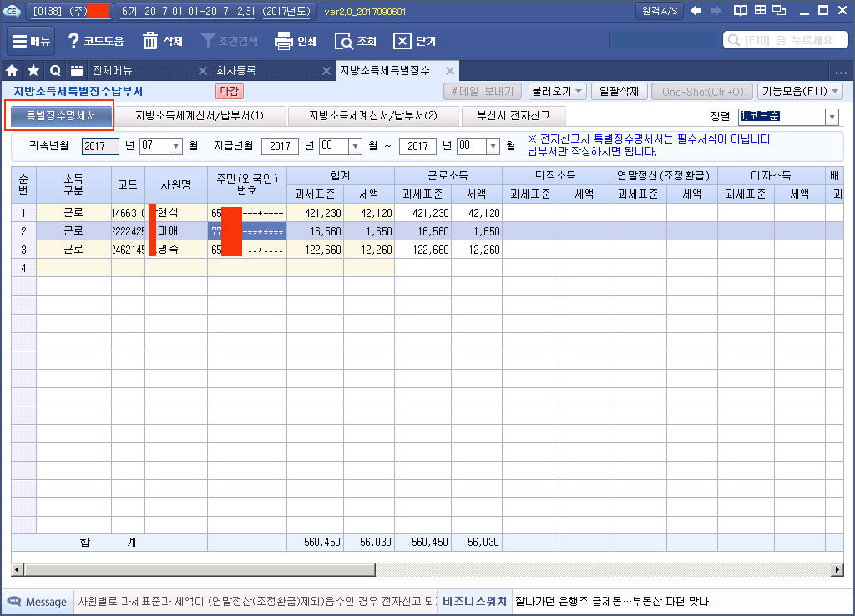Click the #메일 보내기 button
Screen dimensions: 855x616
tap(483, 92)
